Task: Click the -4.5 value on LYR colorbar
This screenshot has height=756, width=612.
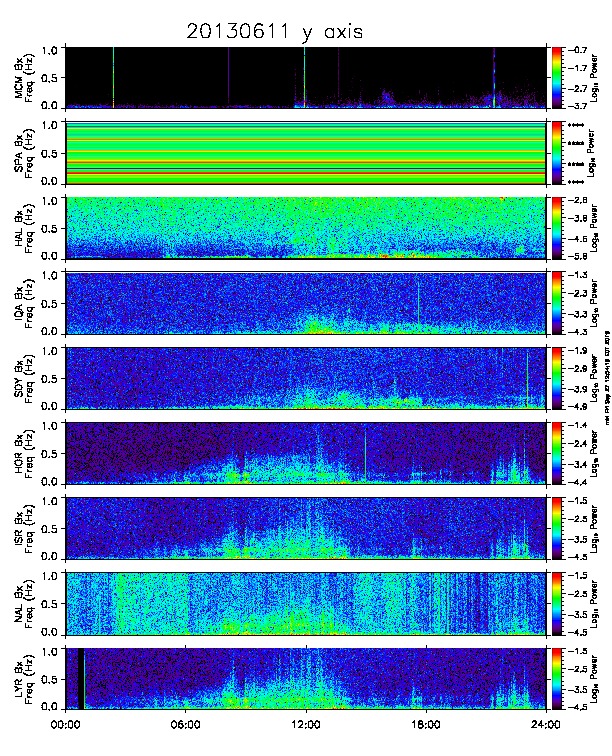Action: click(577, 707)
